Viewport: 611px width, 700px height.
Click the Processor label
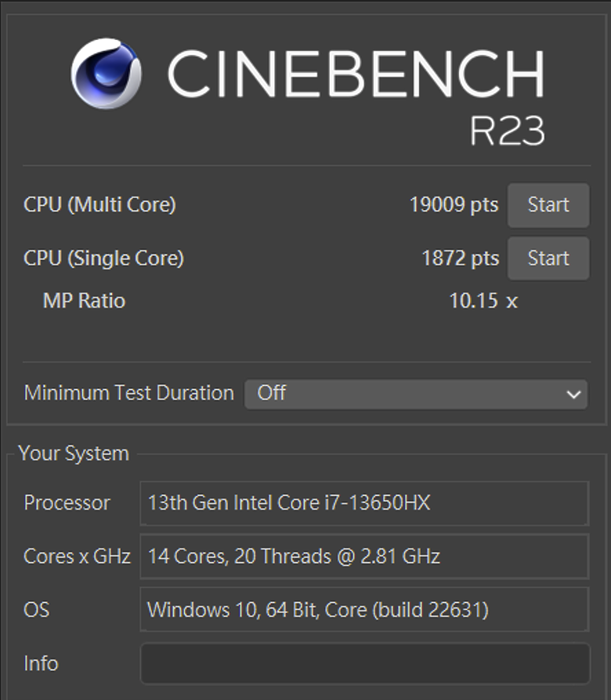coord(67,503)
